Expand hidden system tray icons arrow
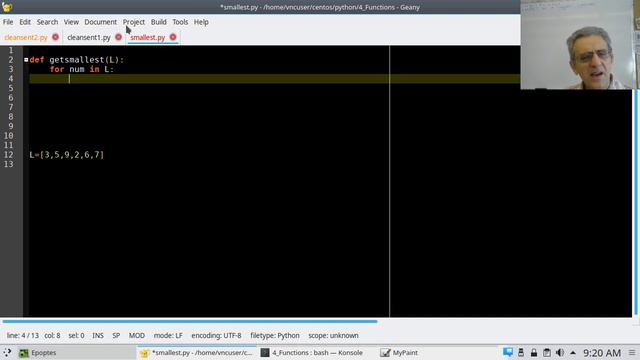 [573, 353]
